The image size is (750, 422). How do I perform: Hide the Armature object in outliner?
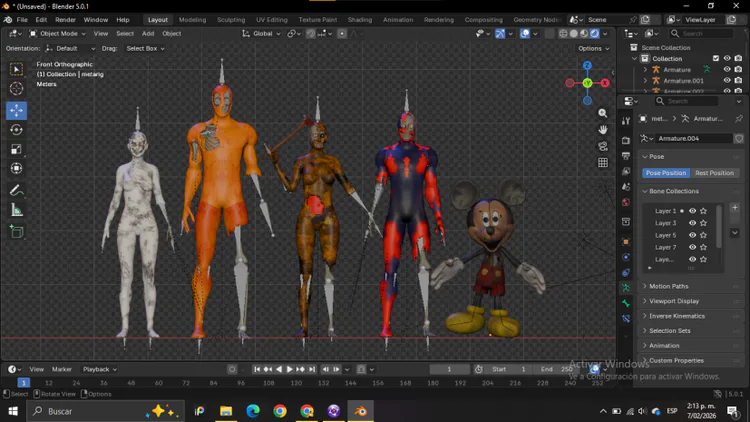727,69
